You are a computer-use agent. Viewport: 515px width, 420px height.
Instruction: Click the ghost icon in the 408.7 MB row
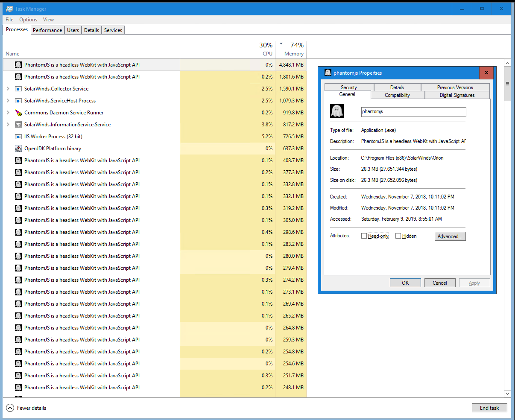point(18,160)
